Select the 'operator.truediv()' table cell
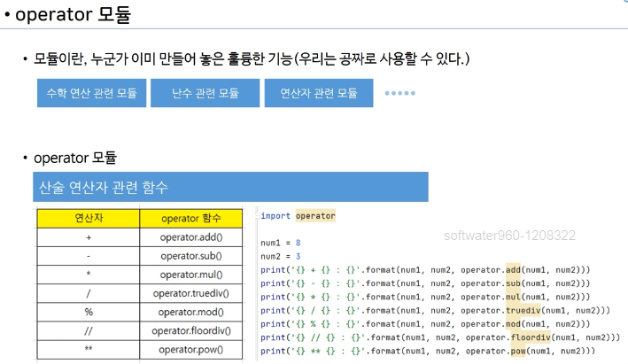This screenshot has width=628, height=364. pos(191,293)
